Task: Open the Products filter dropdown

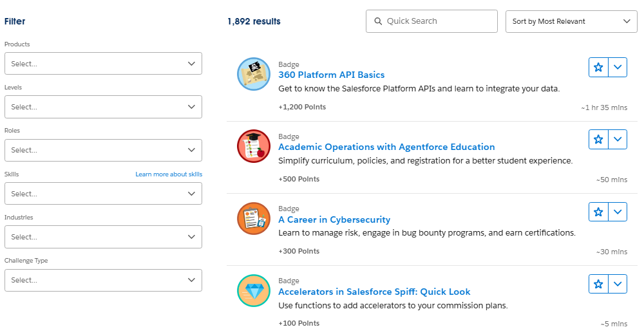Action: click(103, 64)
